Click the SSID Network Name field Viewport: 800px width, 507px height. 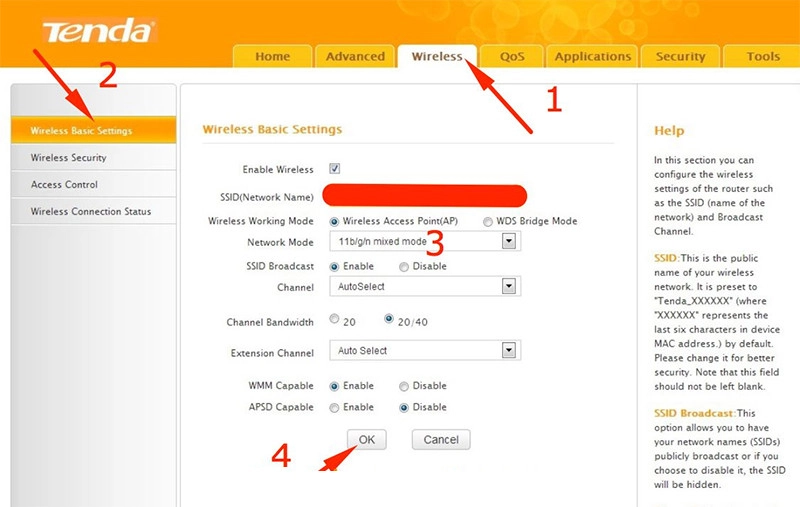click(x=426, y=195)
